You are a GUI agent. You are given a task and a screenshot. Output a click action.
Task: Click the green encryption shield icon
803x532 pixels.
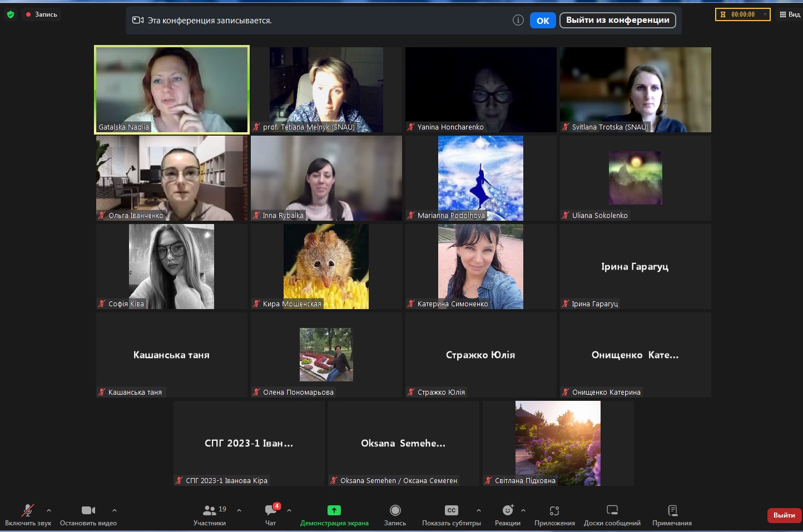pyautogui.click(x=11, y=14)
